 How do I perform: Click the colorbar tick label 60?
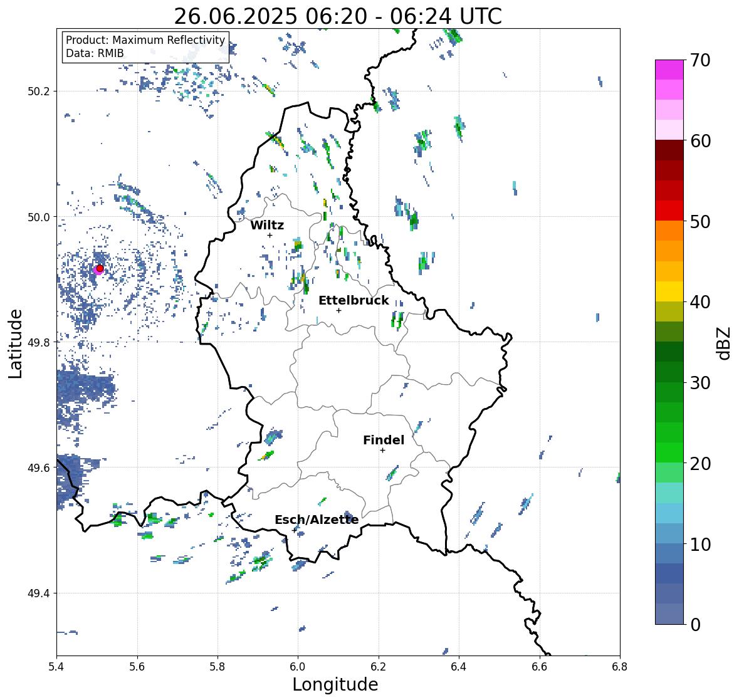tap(700, 141)
